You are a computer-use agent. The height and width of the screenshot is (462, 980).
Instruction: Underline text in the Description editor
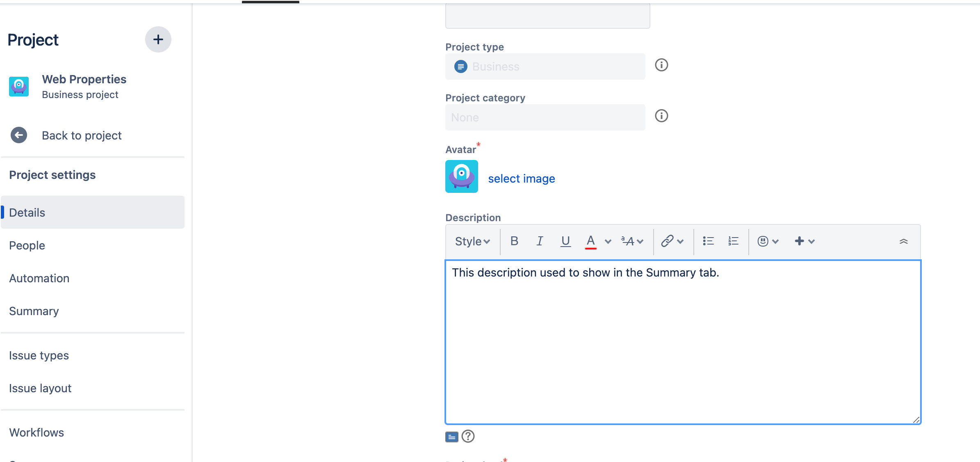click(x=566, y=241)
